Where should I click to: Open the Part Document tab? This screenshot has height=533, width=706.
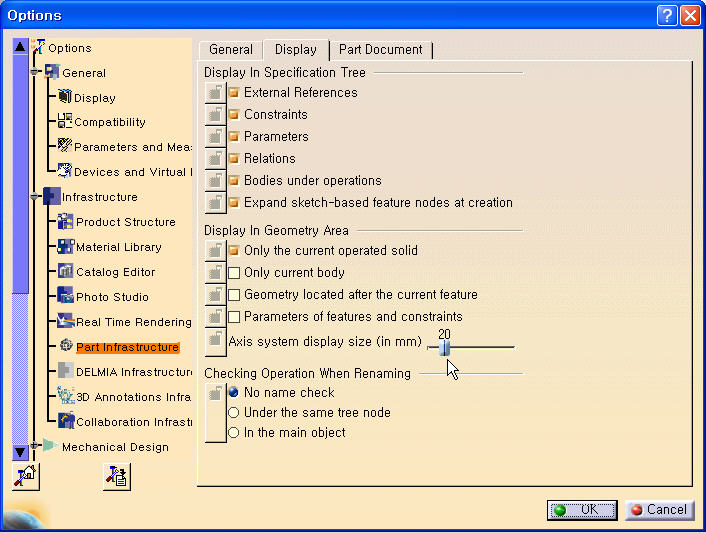pos(380,50)
